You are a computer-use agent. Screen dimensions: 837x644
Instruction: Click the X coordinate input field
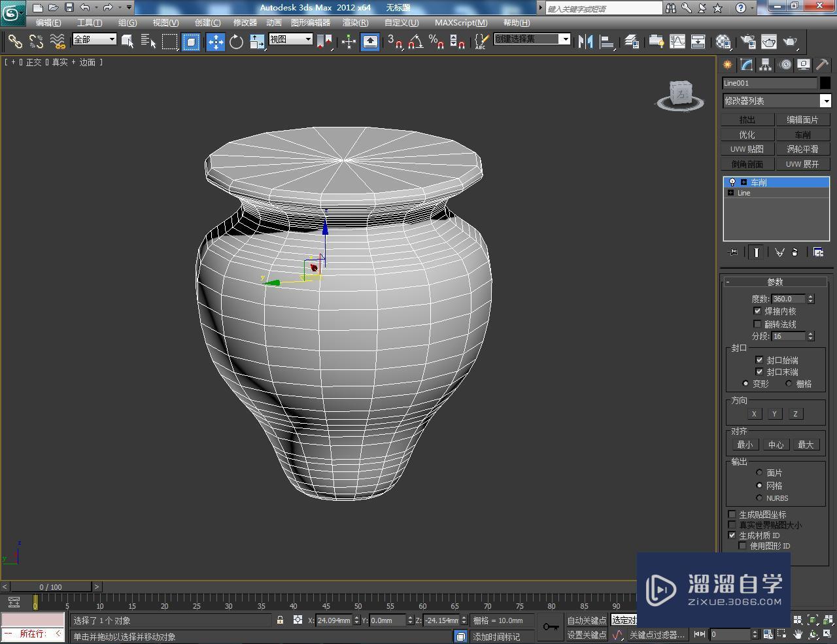coord(334,620)
